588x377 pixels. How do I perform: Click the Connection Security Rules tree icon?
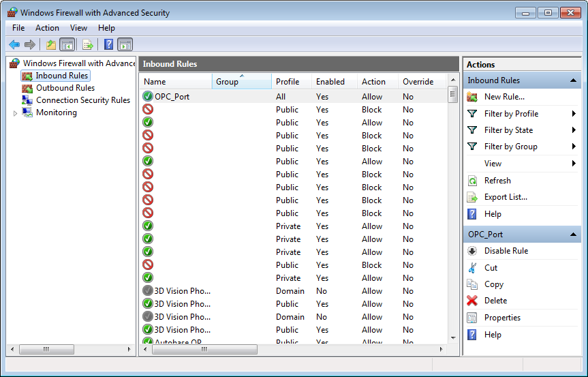tap(27, 100)
